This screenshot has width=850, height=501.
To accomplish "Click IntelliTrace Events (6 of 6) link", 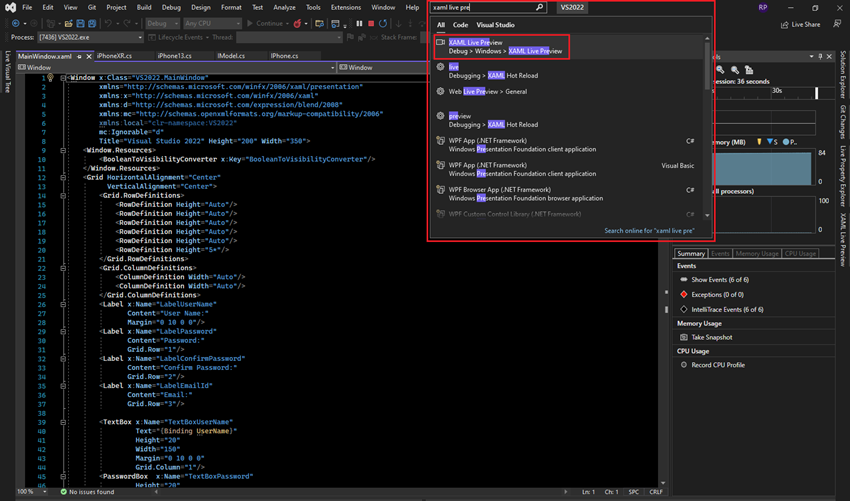I will click(x=727, y=310).
